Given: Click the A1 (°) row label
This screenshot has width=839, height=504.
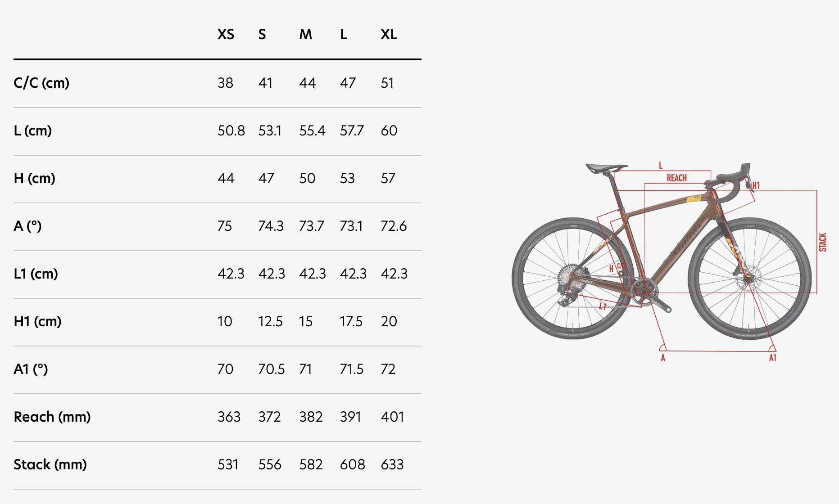Looking at the screenshot, I should [31, 369].
